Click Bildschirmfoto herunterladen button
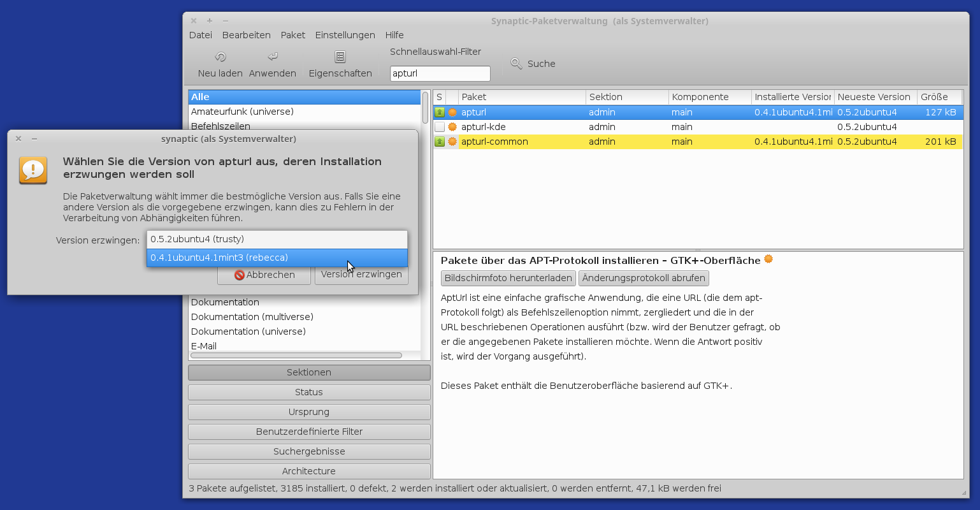980x510 pixels. [508, 278]
